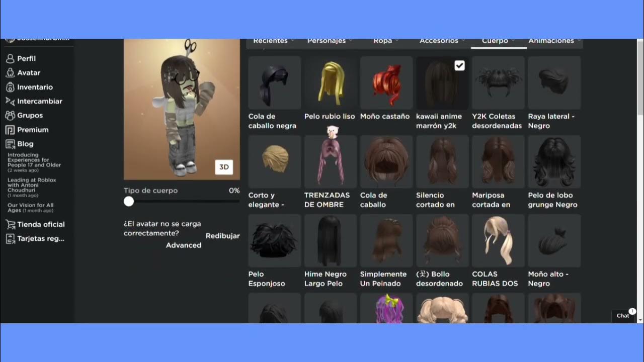Pick the COLAS RUBIAS DOS hair

pos(498,241)
